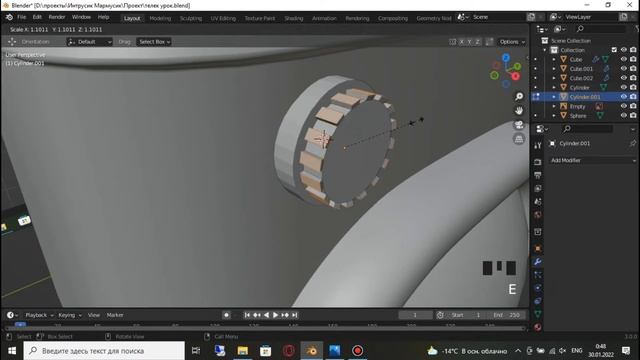Hide Cube in viewport via eye icon

pos(623,59)
